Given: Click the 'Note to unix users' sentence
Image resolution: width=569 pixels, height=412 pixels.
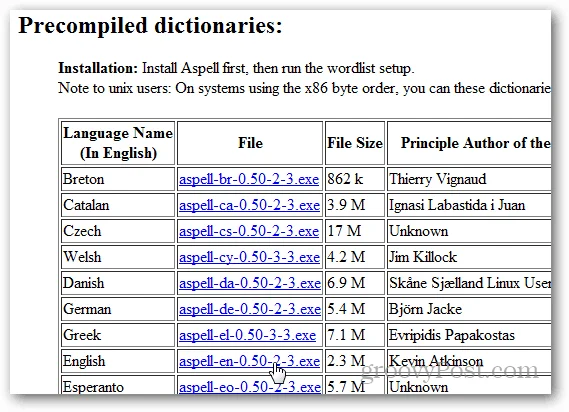Looking at the screenshot, I should (304, 88).
